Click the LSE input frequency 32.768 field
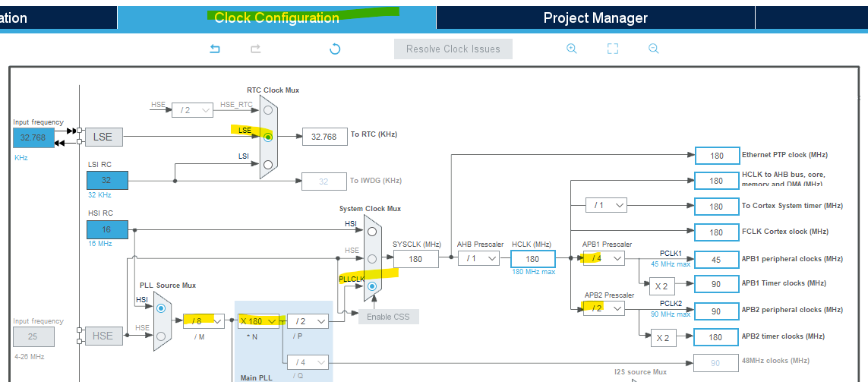Screen dimensions: 868x382 [33, 137]
